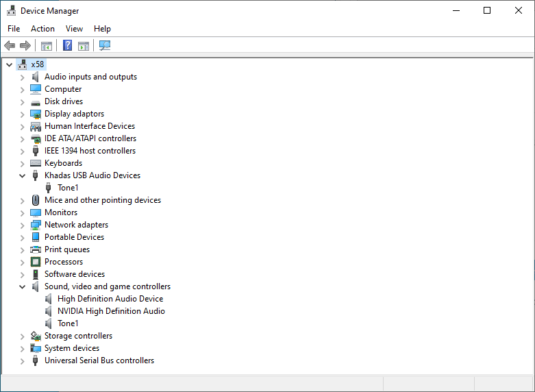Click the System devices icon
The image size is (535, 392).
(36, 348)
